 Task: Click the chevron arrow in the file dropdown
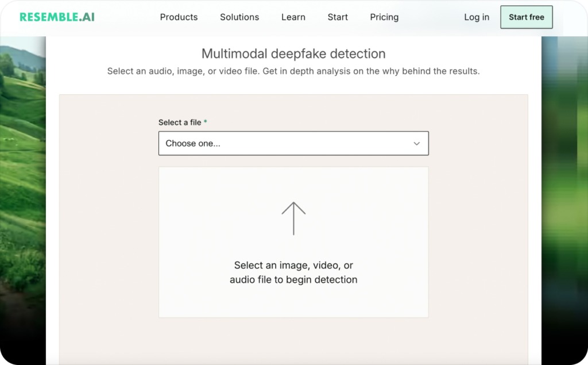[x=416, y=144]
